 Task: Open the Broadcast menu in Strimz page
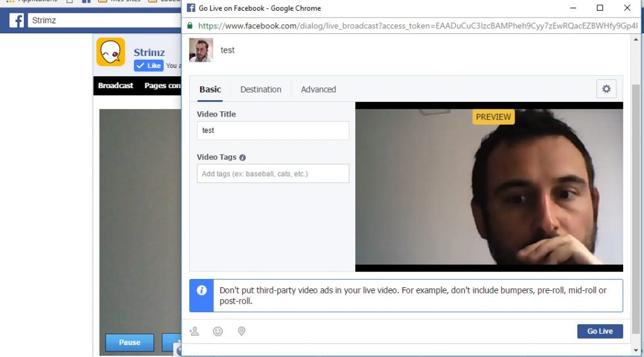tap(116, 86)
